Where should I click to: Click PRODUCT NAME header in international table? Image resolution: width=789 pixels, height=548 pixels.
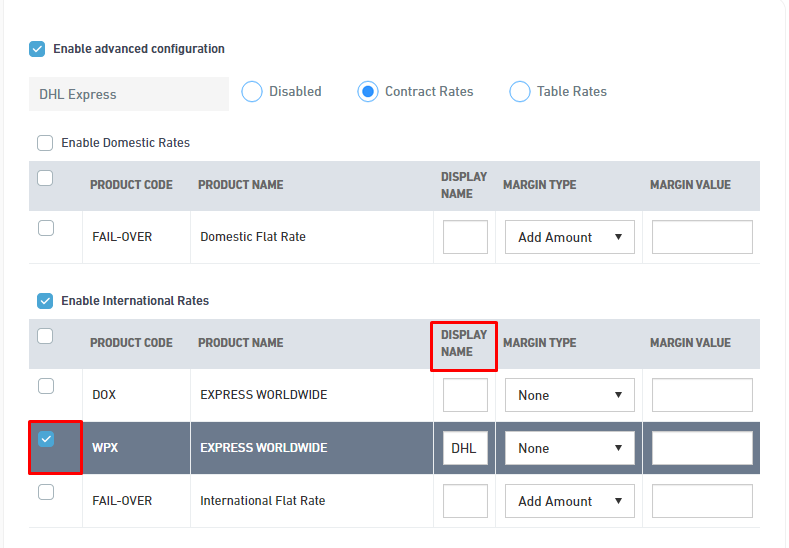241,343
